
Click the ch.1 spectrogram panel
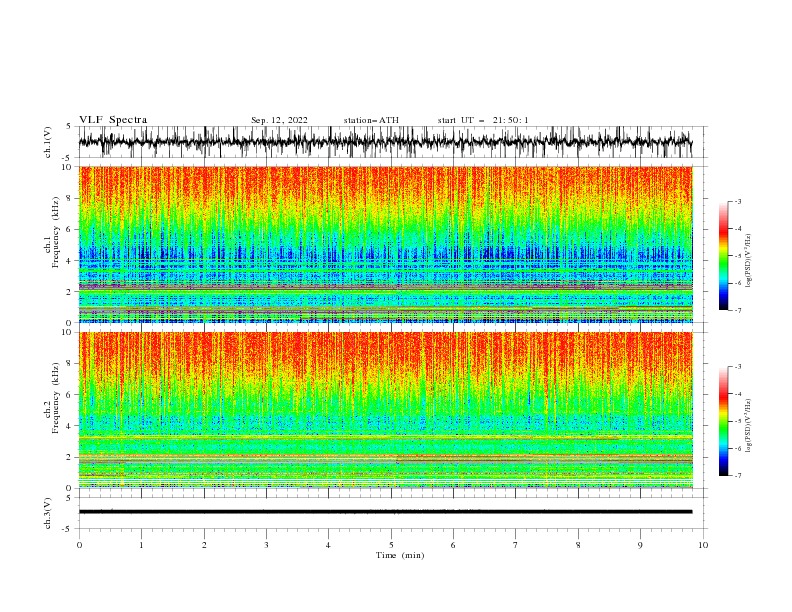tap(385, 244)
